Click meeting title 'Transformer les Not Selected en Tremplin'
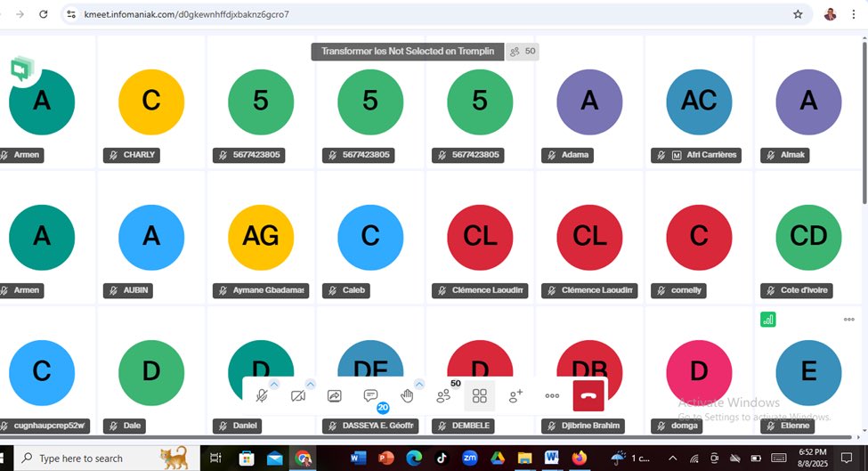Viewport: 868px width, 471px height. (408, 52)
